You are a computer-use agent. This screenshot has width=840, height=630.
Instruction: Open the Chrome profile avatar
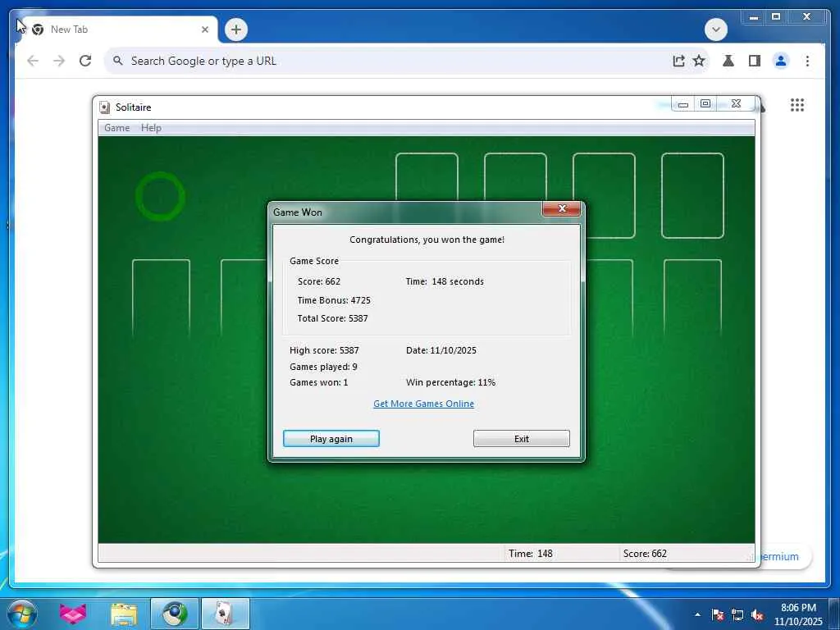click(x=781, y=61)
